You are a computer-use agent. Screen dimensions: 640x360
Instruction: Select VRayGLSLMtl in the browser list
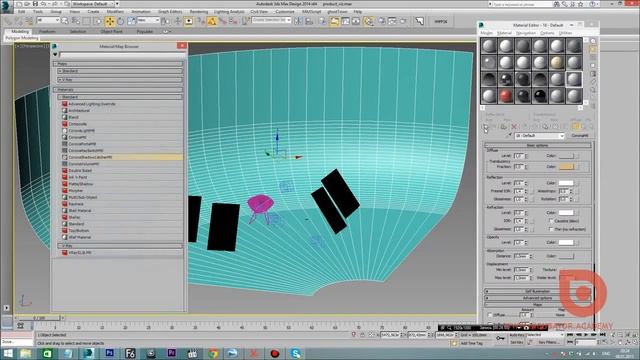121,253
